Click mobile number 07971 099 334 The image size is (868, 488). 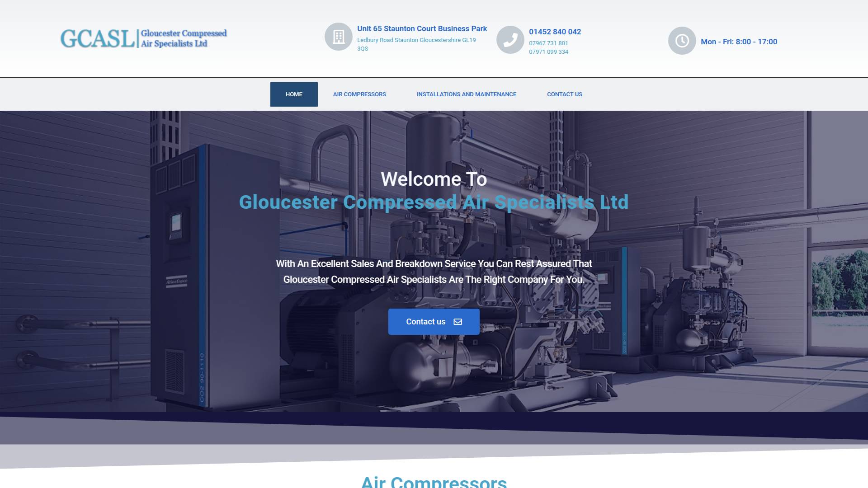tap(548, 52)
